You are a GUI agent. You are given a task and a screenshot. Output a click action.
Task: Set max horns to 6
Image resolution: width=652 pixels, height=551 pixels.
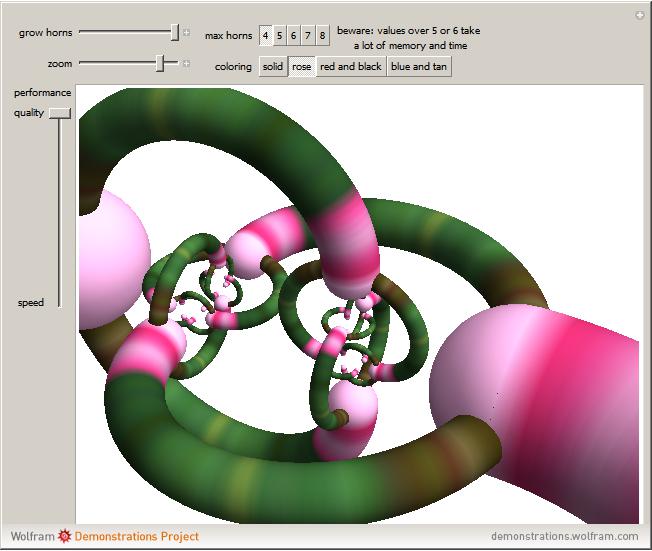294,36
